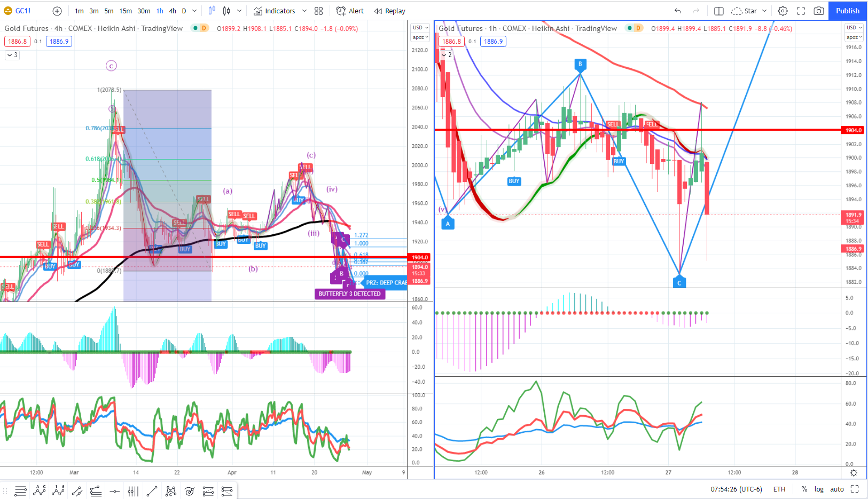
Task: Open apoz unit dropdown on 1h chart
Action: click(x=855, y=37)
